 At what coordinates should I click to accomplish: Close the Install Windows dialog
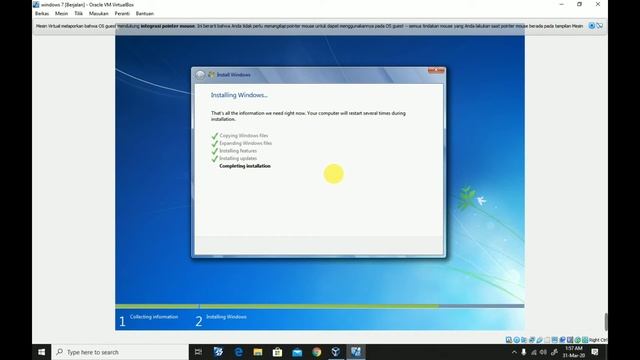click(x=436, y=71)
